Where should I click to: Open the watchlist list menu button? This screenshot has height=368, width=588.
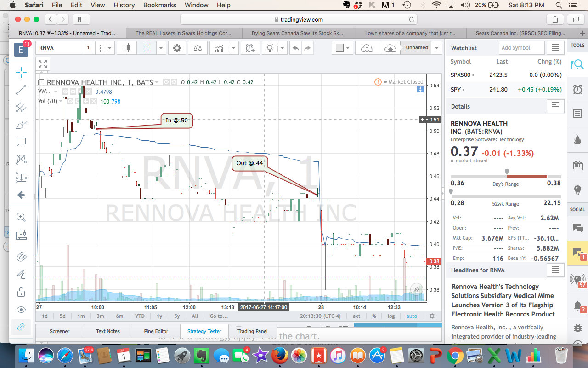[x=555, y=48]
